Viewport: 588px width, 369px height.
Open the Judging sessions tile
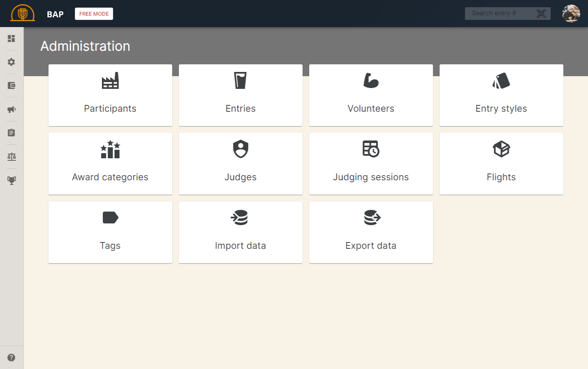point(371,164)
